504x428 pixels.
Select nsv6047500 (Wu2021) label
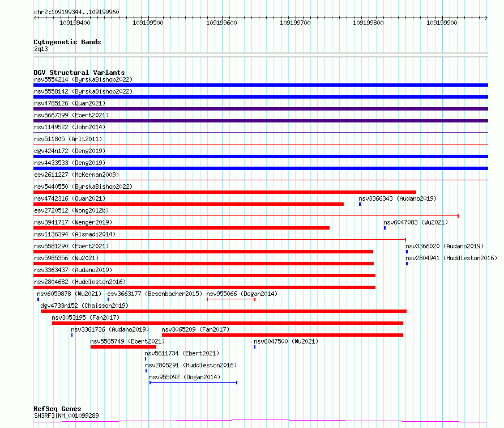tap(286, 341)
